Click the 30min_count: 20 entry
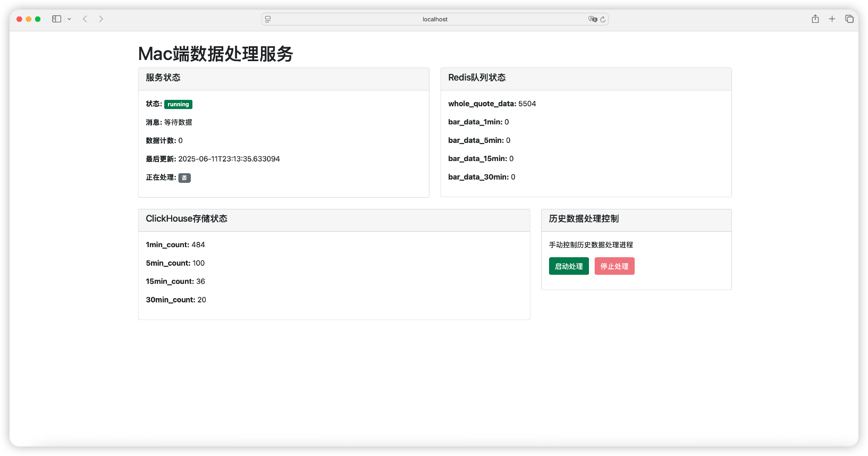The width and height of the screenshot is (868, 456). (176, 300)
